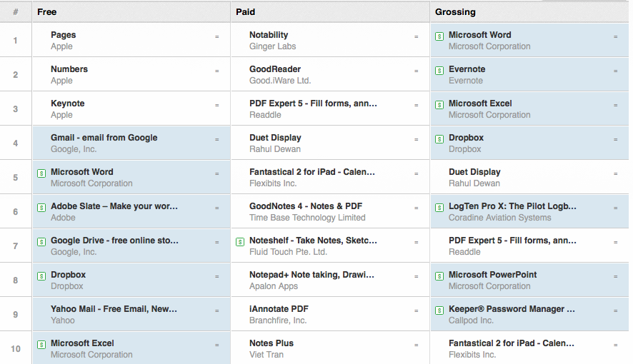Open Yahoo Mail - Free Email entry
The image size is (633, 364).
click(114, 309)
